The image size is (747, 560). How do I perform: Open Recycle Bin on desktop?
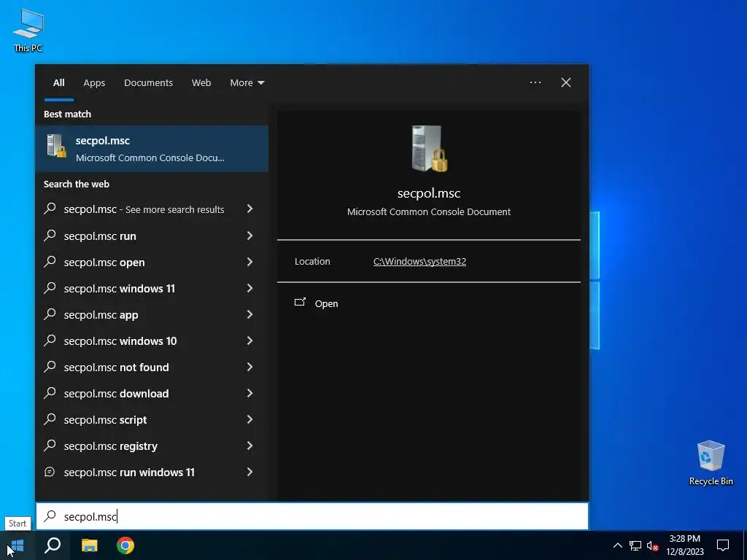pos(711,463)
